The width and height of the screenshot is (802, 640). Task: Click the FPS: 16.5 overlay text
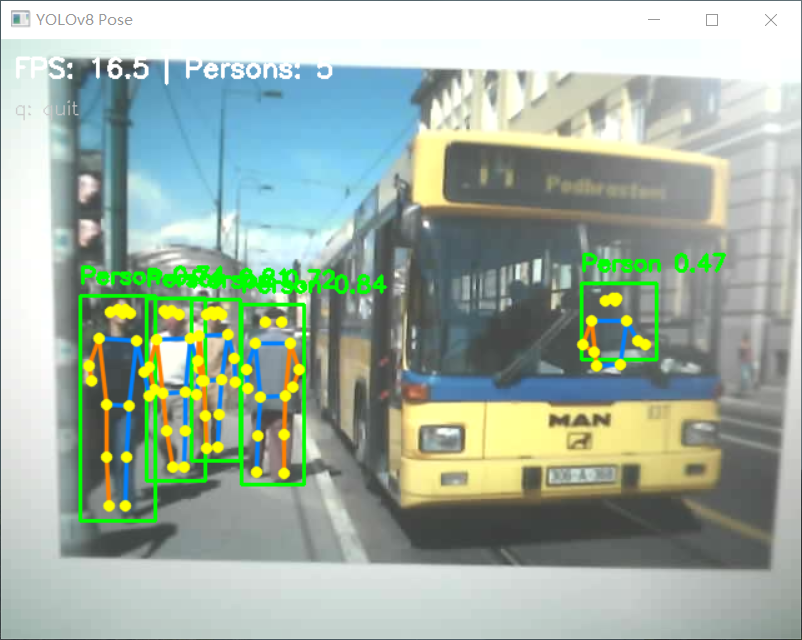point(82,68)
